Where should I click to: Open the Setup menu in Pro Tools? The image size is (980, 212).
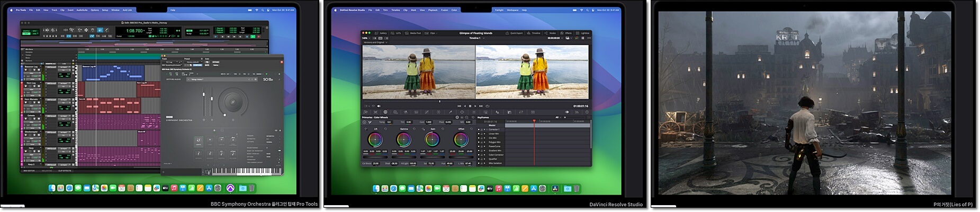[105, 10]
